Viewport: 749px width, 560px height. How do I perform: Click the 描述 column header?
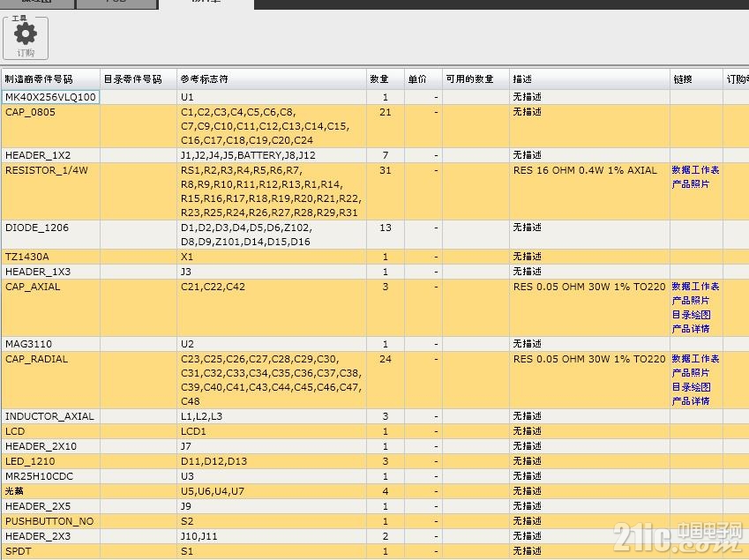589,79
